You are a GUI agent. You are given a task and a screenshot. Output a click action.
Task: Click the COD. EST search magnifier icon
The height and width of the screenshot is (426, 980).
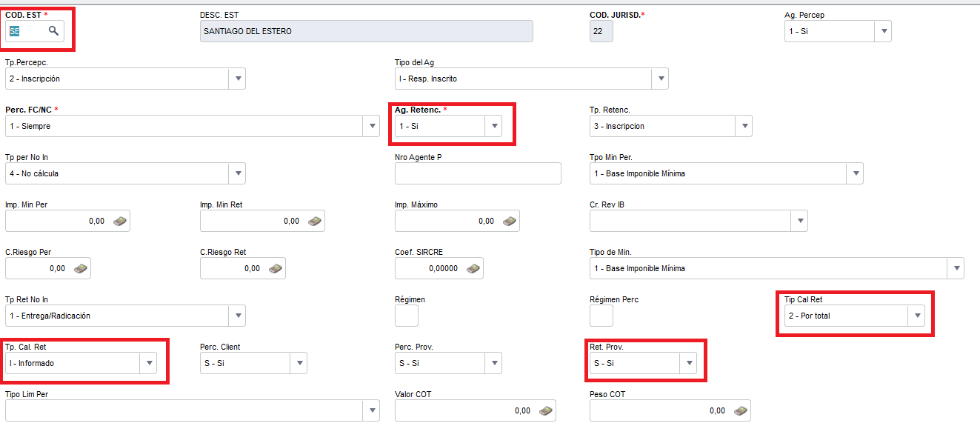[53, 30]
